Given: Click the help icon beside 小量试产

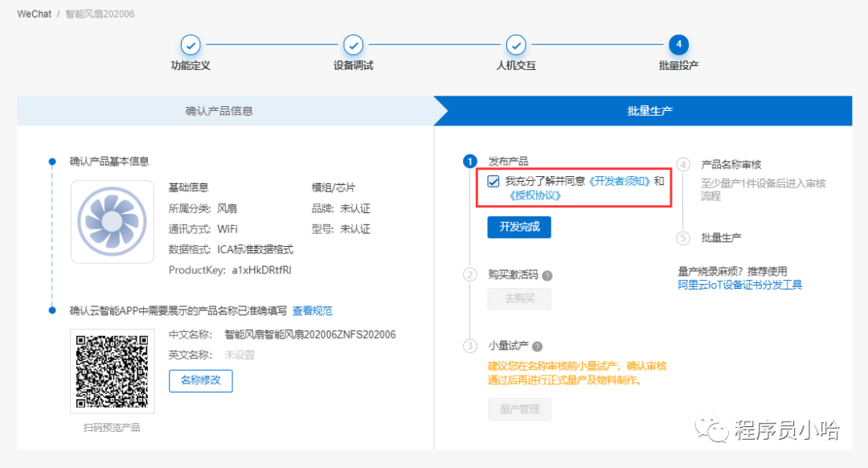Looking at the screenshot, I should tap(536, 347).
